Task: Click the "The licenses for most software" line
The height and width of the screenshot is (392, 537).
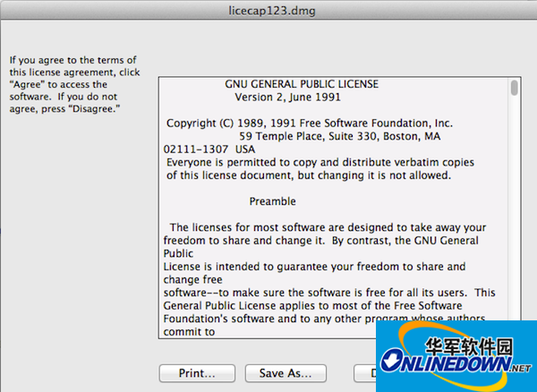Action: click(328, 227)
